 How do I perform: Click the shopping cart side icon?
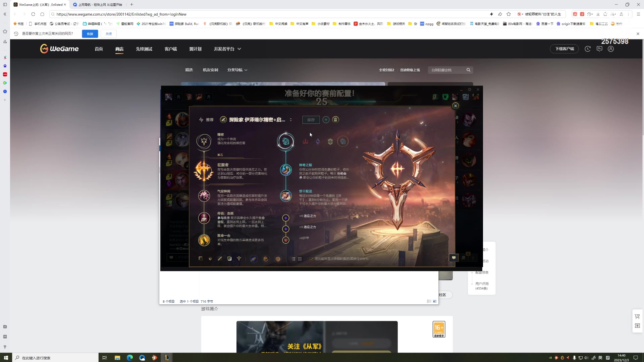click(x=637, y=316)
